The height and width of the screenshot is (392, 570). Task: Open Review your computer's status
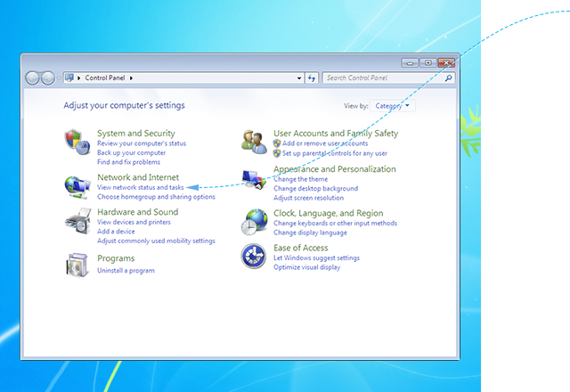[x=142, y=143]
